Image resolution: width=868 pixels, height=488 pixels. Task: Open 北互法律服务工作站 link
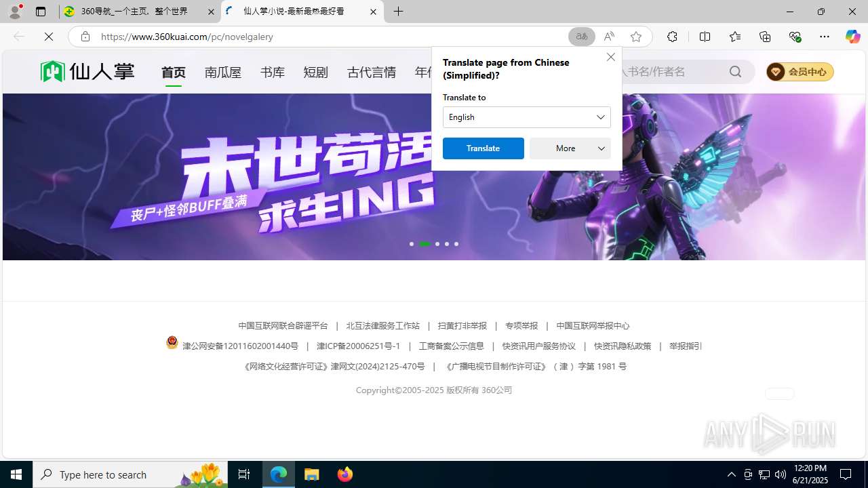(x=382, y=326)
